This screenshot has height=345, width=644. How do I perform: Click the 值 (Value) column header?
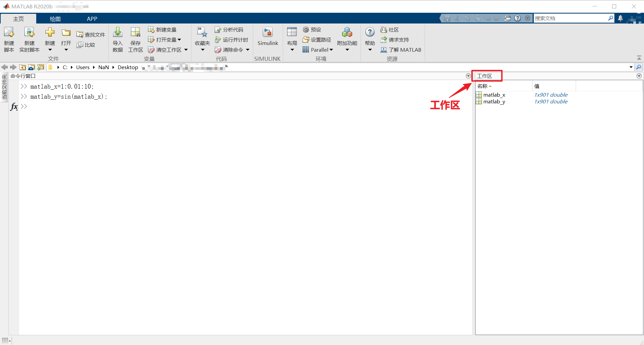(x=554, y=86)
